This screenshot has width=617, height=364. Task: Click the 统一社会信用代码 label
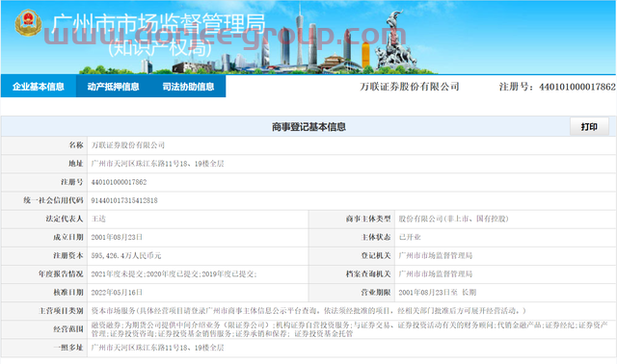(x=53, y=200)
